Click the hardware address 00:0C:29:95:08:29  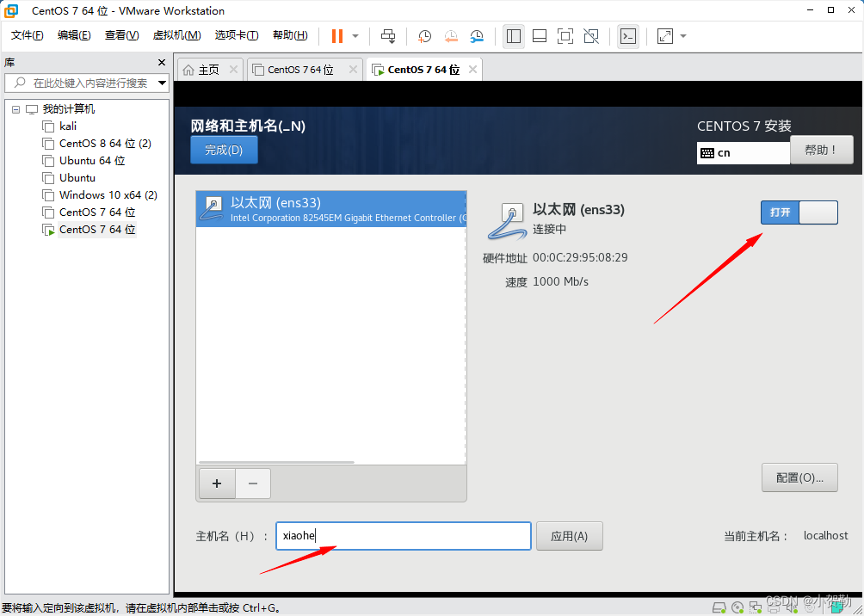click(580, 257)
